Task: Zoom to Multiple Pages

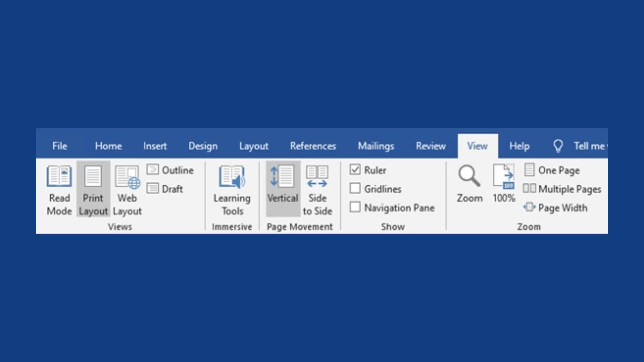Action: pos(562,189)
